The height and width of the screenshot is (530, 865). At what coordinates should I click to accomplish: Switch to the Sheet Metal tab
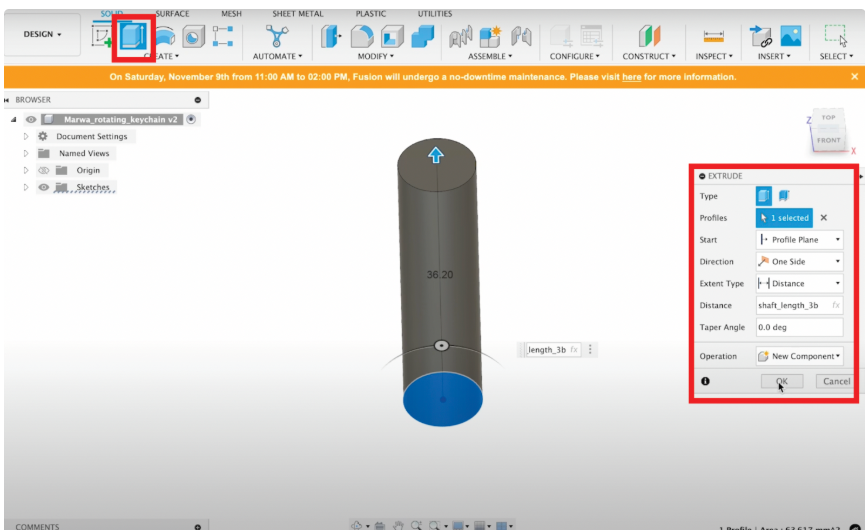pos(298,14)
